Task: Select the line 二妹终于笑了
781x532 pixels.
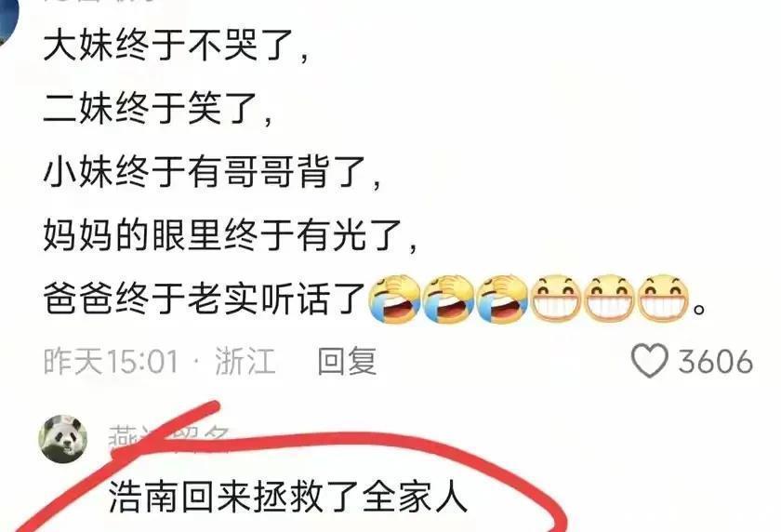Action: click(x=157, y=109)
